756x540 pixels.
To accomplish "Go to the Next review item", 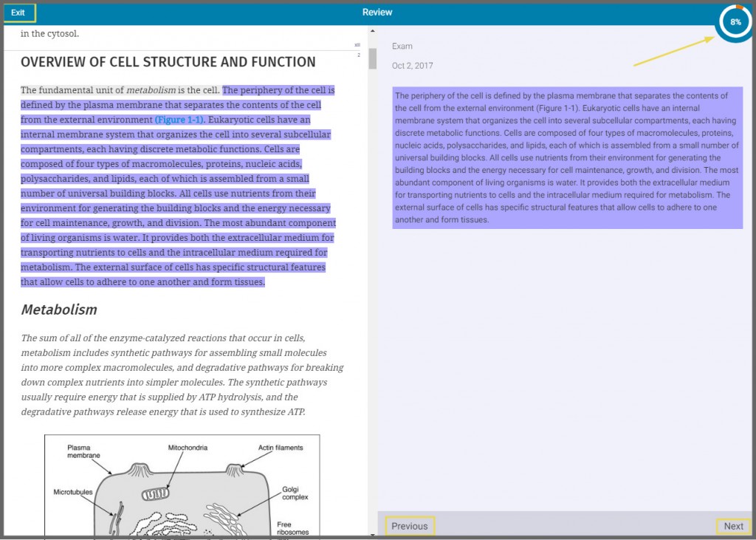I will [733, 526].
